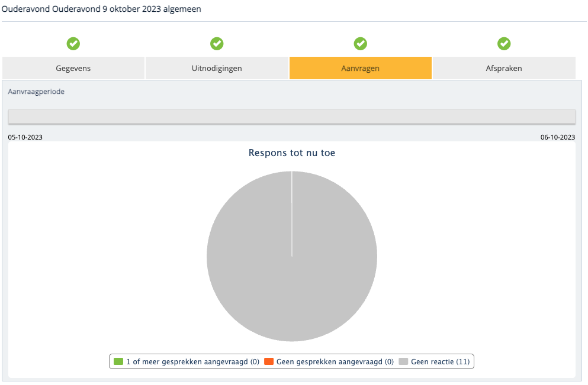This screenshot has height=385, width=588.
Task: Toggle 'Geen gesprekken aangevraagd' legend label
Action: tap(335, 361)
